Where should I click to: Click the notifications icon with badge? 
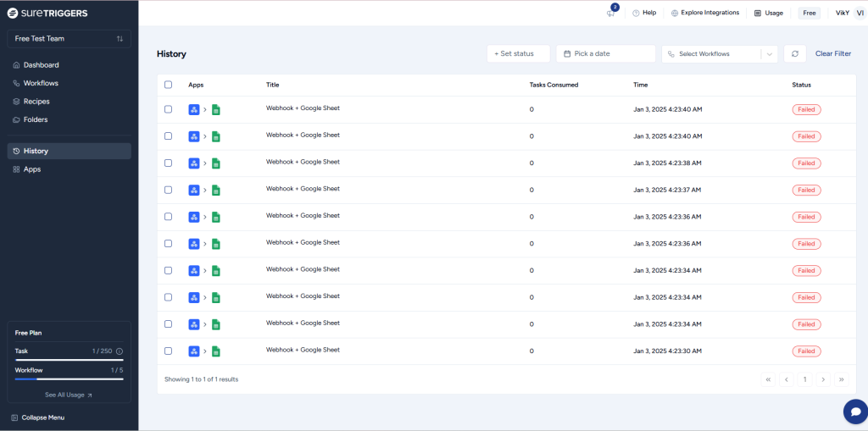pos(611,13)
